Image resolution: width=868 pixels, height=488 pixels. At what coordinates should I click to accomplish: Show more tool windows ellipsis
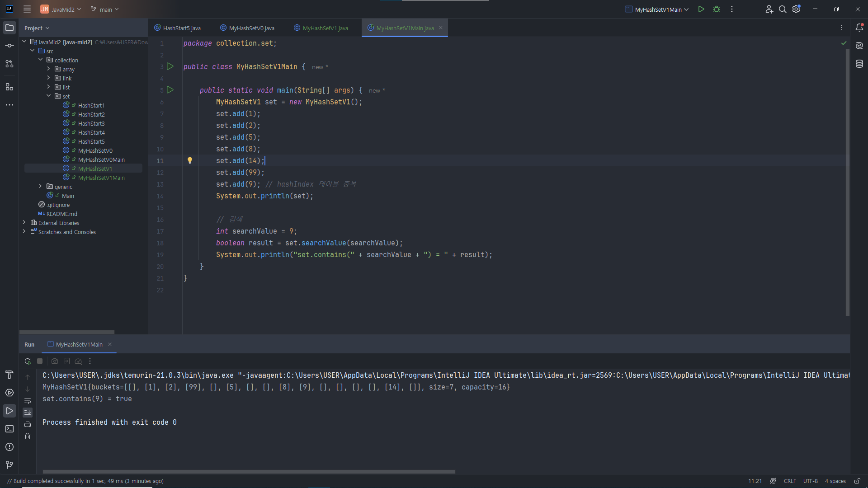pyautogui.click(x=9, y=105)
